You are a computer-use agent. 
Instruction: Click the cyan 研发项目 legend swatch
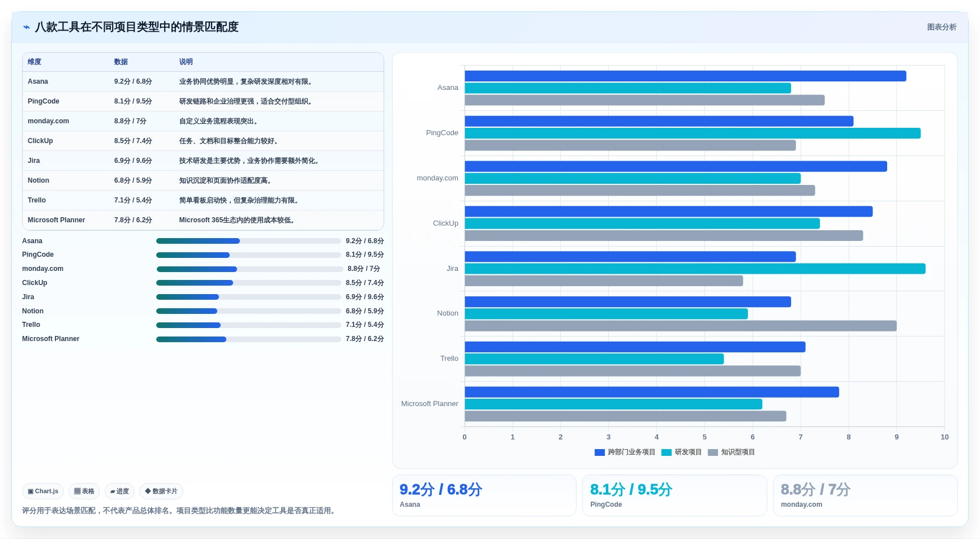click(667, 452)
